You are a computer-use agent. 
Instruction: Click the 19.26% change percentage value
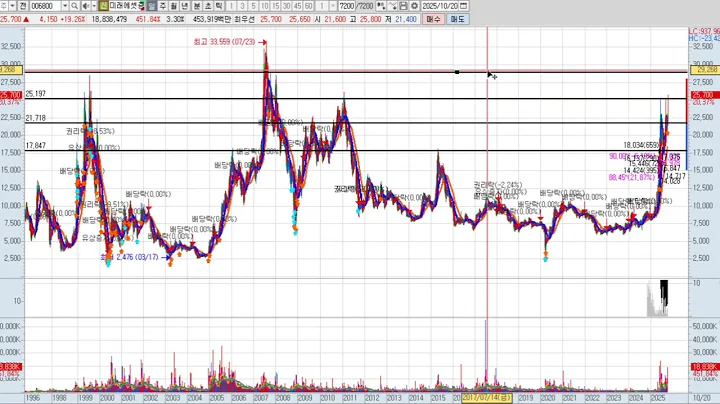[x=73, y=19]
